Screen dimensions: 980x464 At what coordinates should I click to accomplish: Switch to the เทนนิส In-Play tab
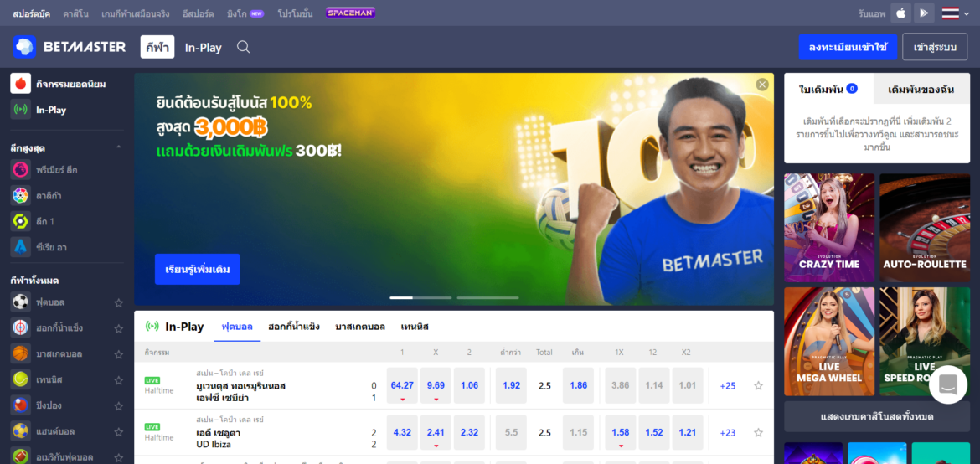(415, 327)
